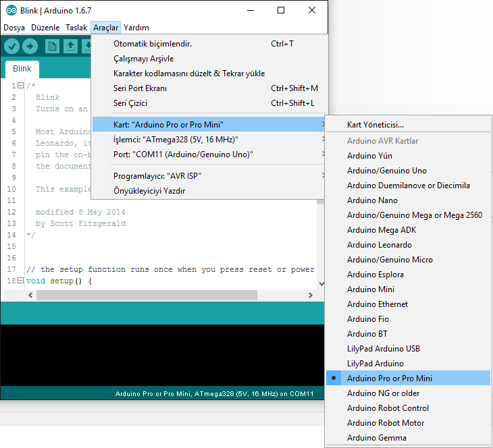Image resolution: width=493 pixels, height=448 pixels.
Task: Select Arduino/Genuino Mega or Mega 2560
Action: coord(408,215)
